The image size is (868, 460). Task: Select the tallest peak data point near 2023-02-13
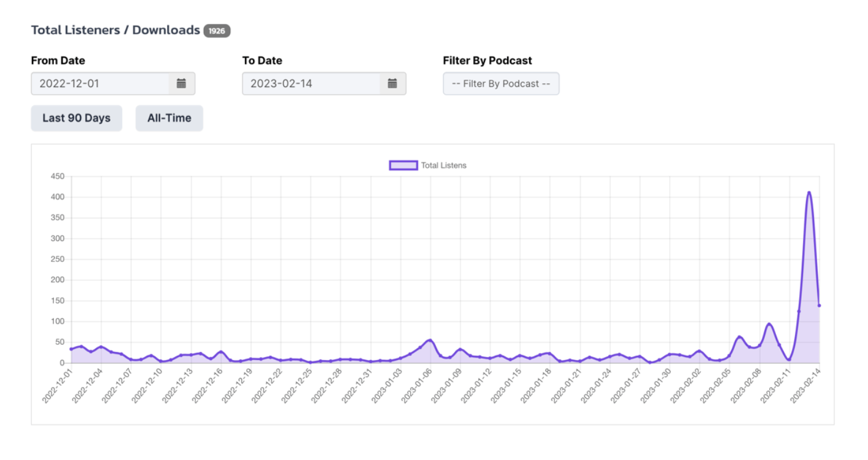[809, 192]
